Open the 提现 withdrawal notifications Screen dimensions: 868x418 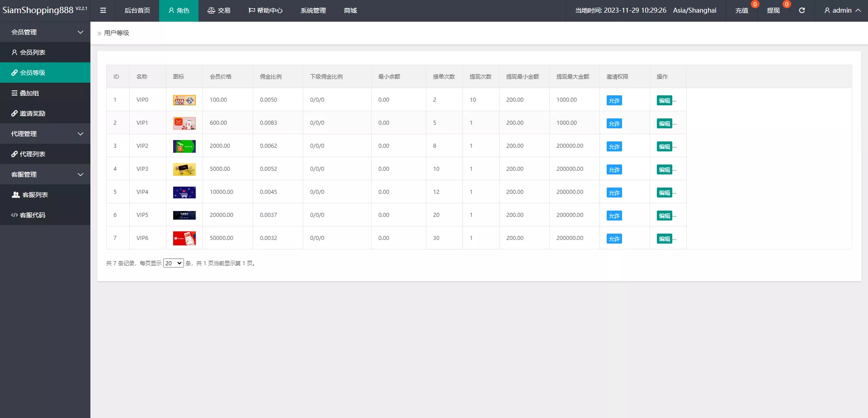[x=773, y=10]
